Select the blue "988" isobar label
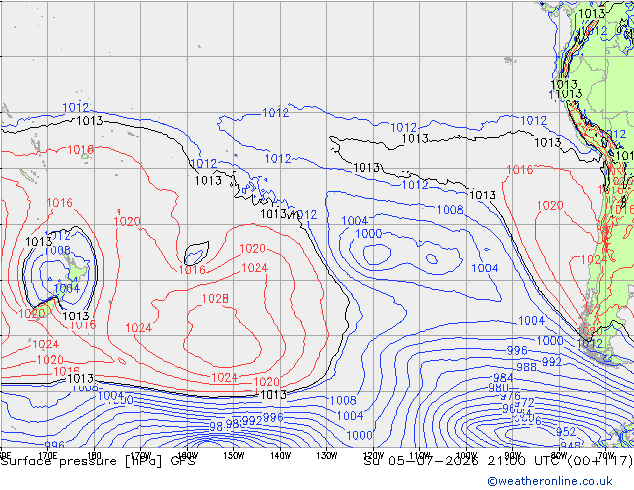The width and height of the screenshot is (634, 490). coord(526,367)
